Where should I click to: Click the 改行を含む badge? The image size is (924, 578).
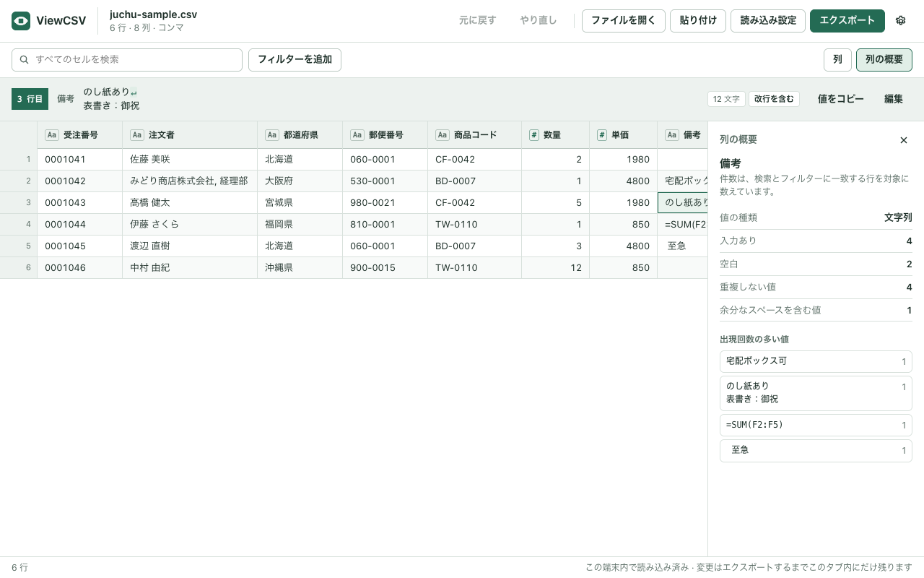pyautogui.click(x=774, y=99)
